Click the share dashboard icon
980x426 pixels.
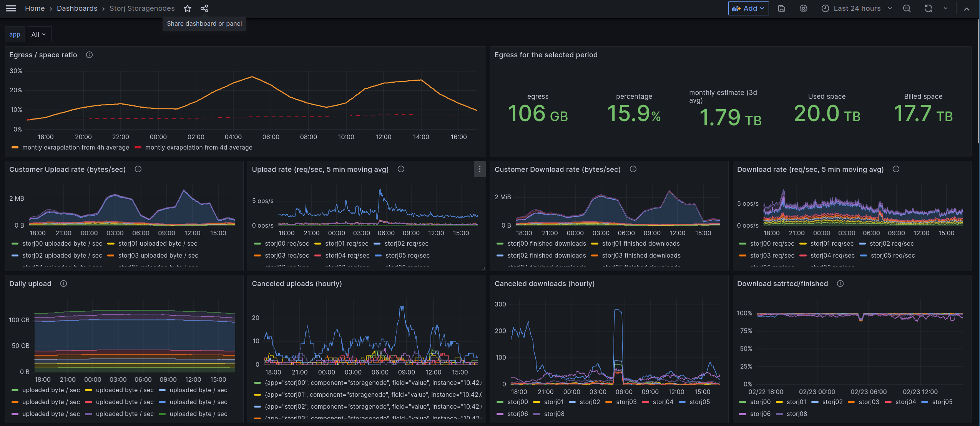click(x=204, y=8)
